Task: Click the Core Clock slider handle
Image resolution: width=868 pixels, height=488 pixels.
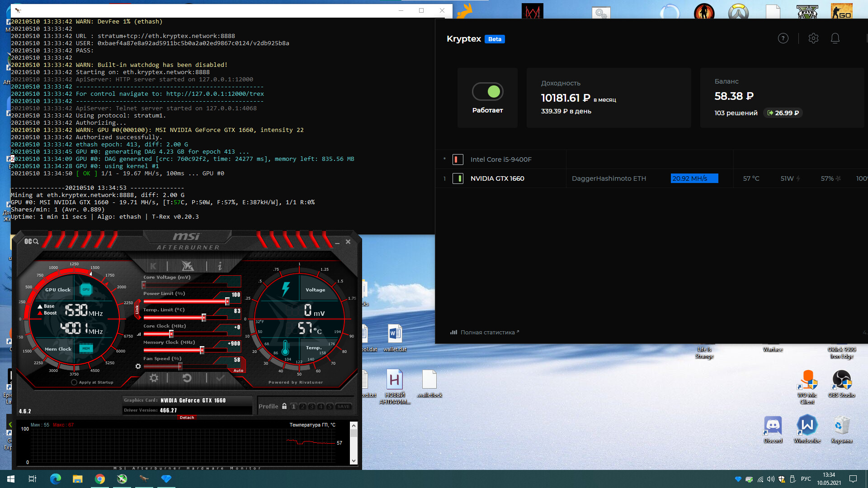Action: click(x=171, y=334)
